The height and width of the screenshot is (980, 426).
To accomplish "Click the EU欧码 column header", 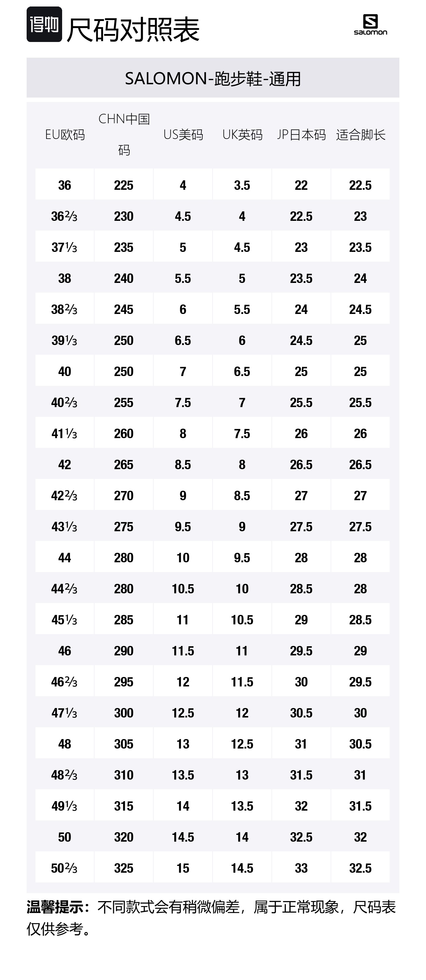I will point(65,135).
